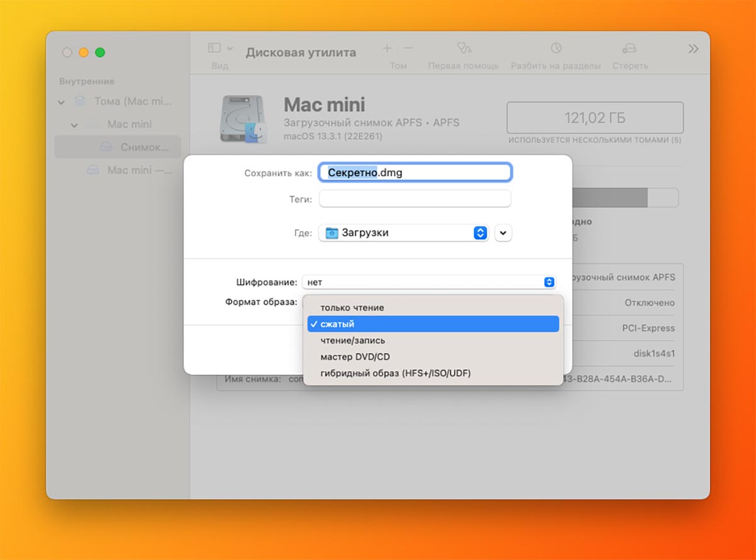
Task: Pick 'чтение/запись' image format
Action: click(x=433, y=340)
